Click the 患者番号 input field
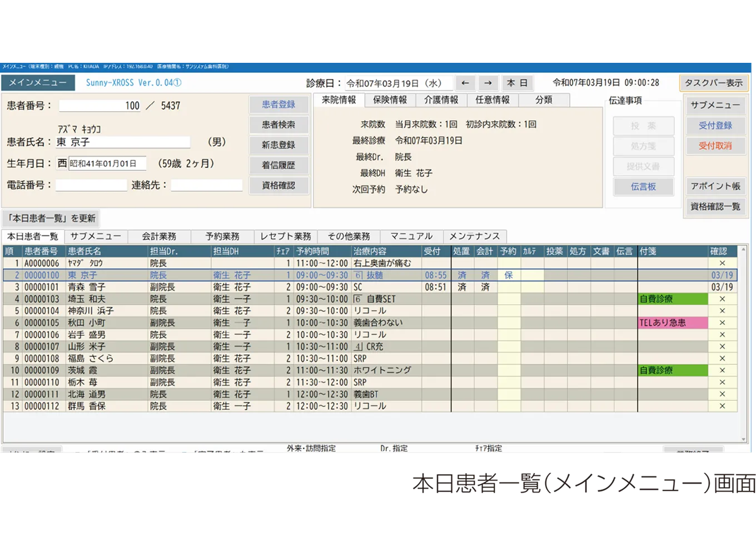 [x=101, y=106]
